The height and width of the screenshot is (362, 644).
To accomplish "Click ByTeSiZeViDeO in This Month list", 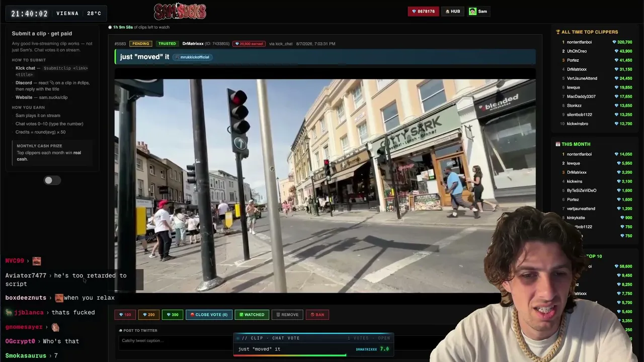I will (x=582, y=191).
